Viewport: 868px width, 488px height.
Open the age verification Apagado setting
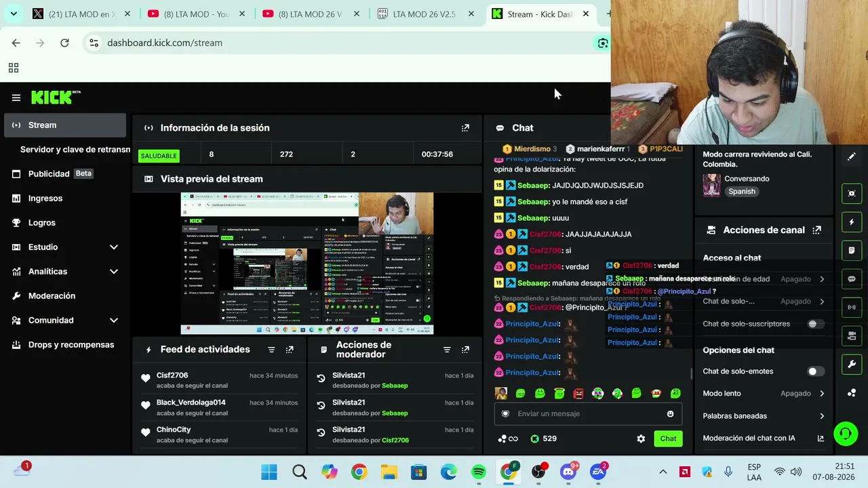(763, 279)
